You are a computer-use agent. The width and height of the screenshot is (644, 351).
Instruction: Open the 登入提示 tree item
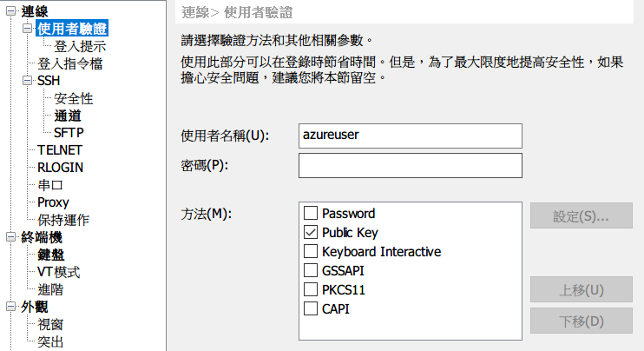point(80,46)
